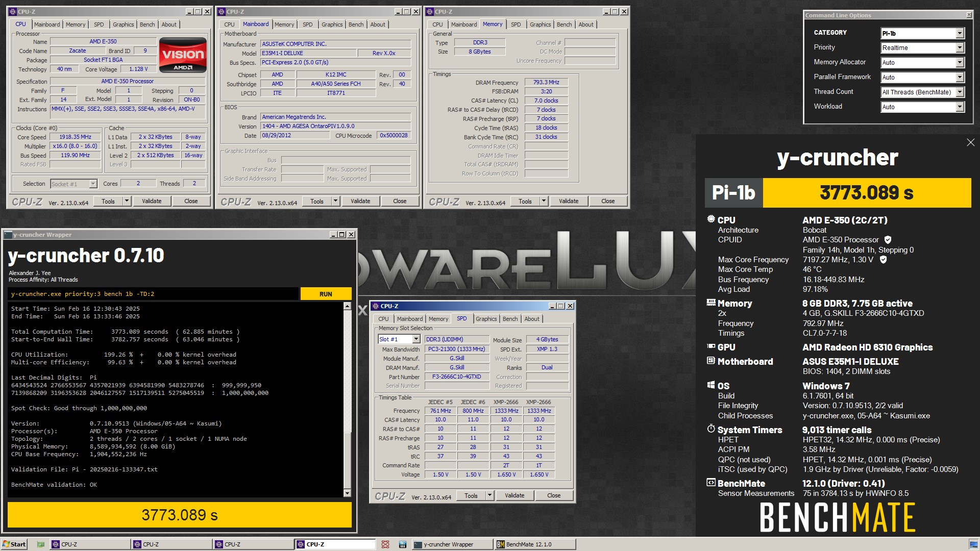Click the Core Speed value 1918.35 MHz
The width and height of the screenshot is (980, 551).
pos(75,137)
